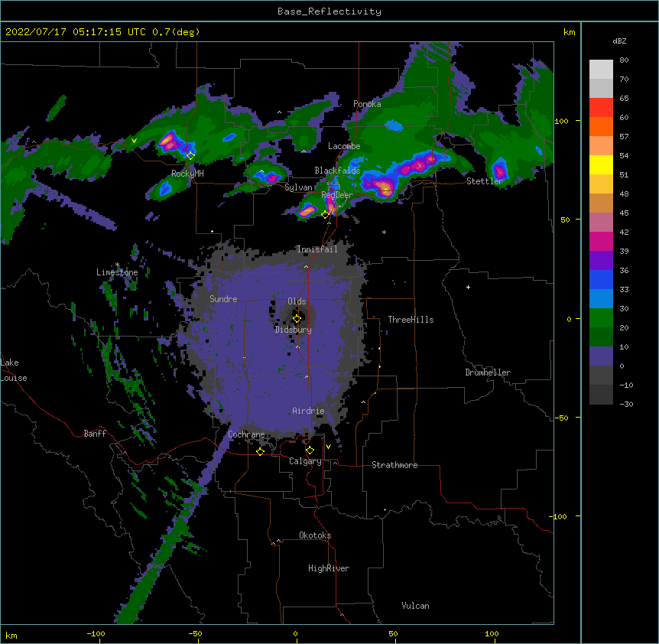This screenshot has width=659, height=644.
Task: Click the yellow diamond marker above Calgary label
Action: [x=310, y=450]
